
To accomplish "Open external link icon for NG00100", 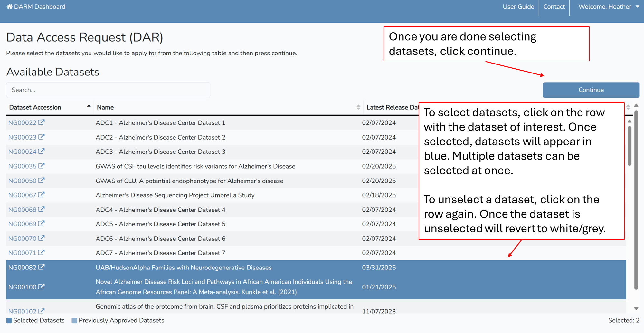I will 41,287.
